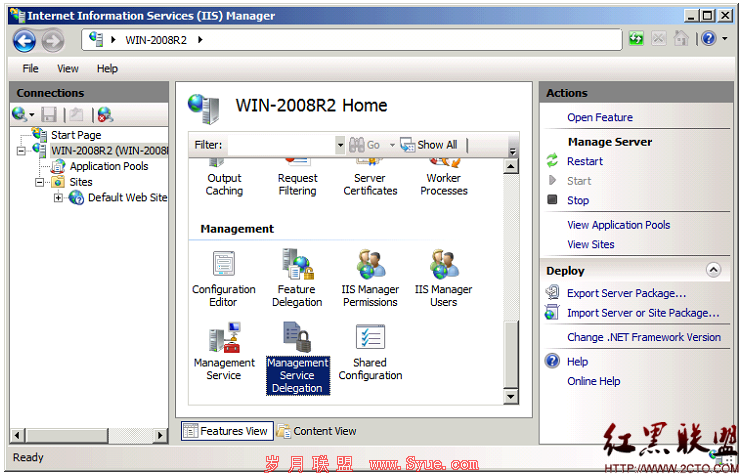741x474 pixels.
Task: Collapse the Sites tree node
Action: [39, 182]
